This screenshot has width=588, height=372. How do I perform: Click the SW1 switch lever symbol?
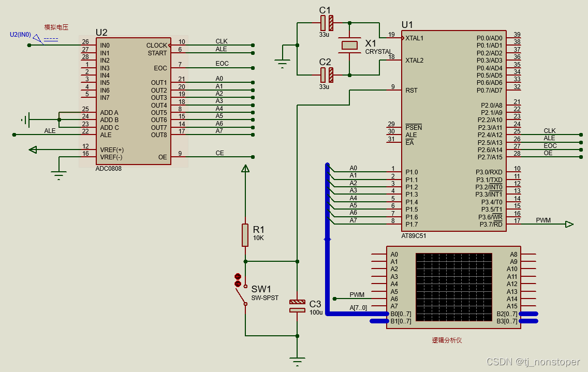point(242,295)
